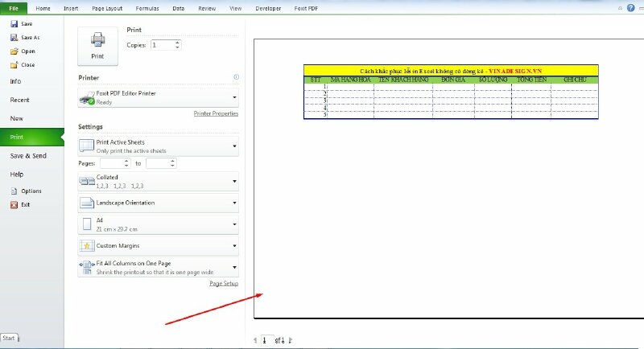Click the Copies number field
Image resolution: width=644 pixels, height=349 pixels.
point(160,45)
